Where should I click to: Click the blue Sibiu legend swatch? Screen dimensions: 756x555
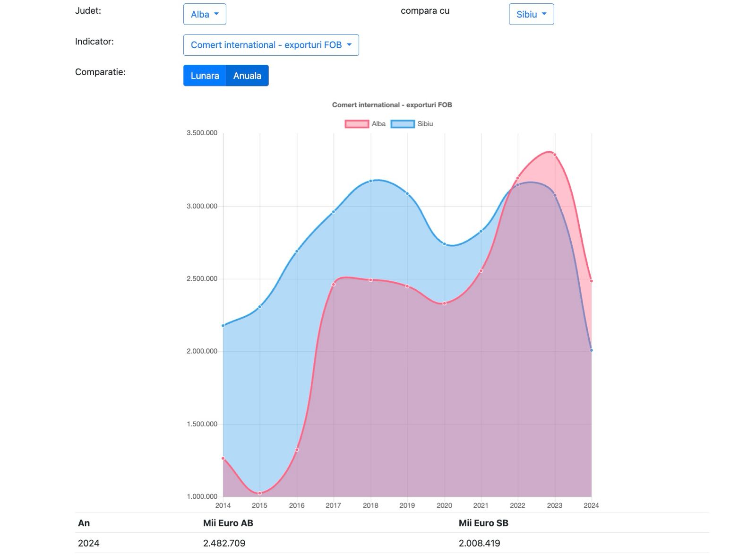pyautogui.click(x=403, y=124)
